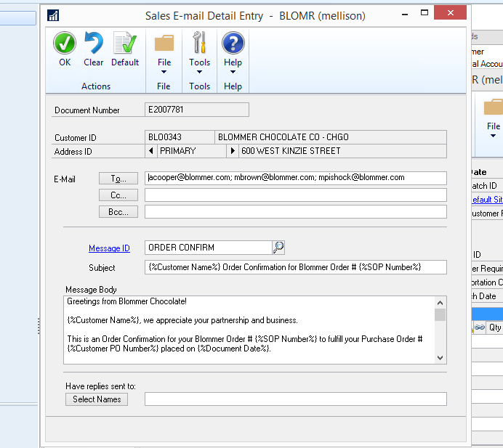Click the File folder icon in ribbon
503x448 pixels.
(164, 43)
